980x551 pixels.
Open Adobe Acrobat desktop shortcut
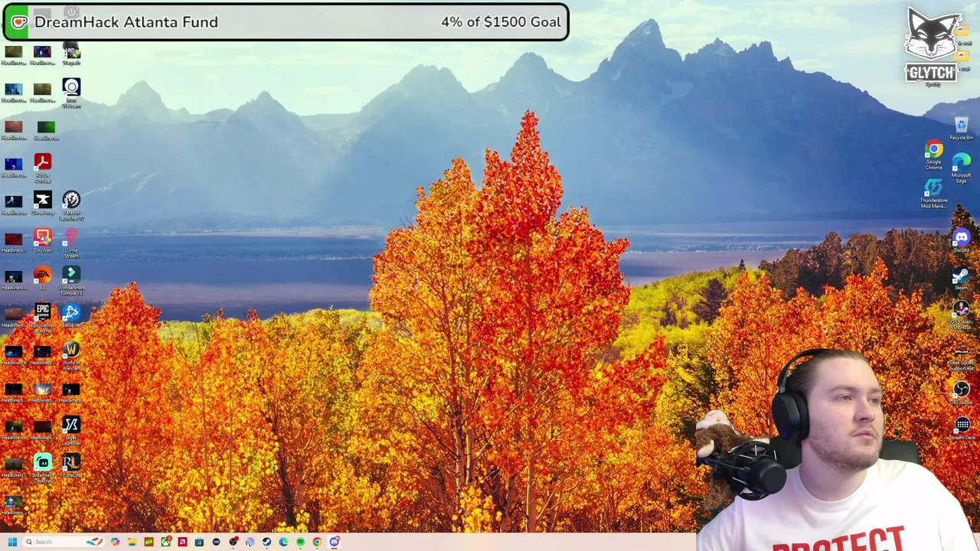[42, 168]
